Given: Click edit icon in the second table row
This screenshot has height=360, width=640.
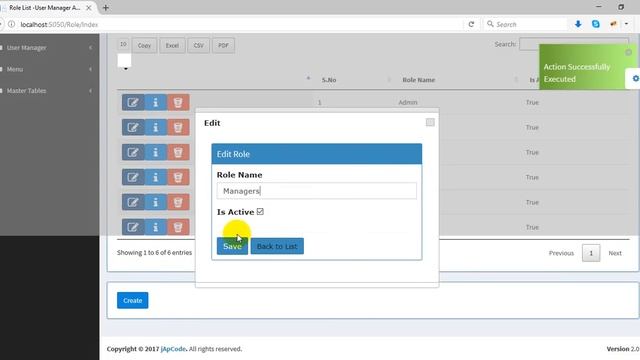Looking at the screenshot, I should pyautogui.click(x=133, y=127).
